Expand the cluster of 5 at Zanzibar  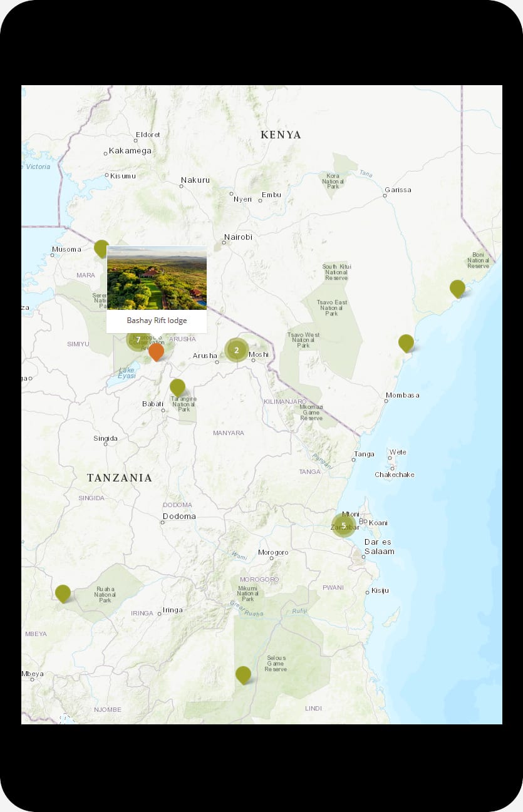pos(343,525)
